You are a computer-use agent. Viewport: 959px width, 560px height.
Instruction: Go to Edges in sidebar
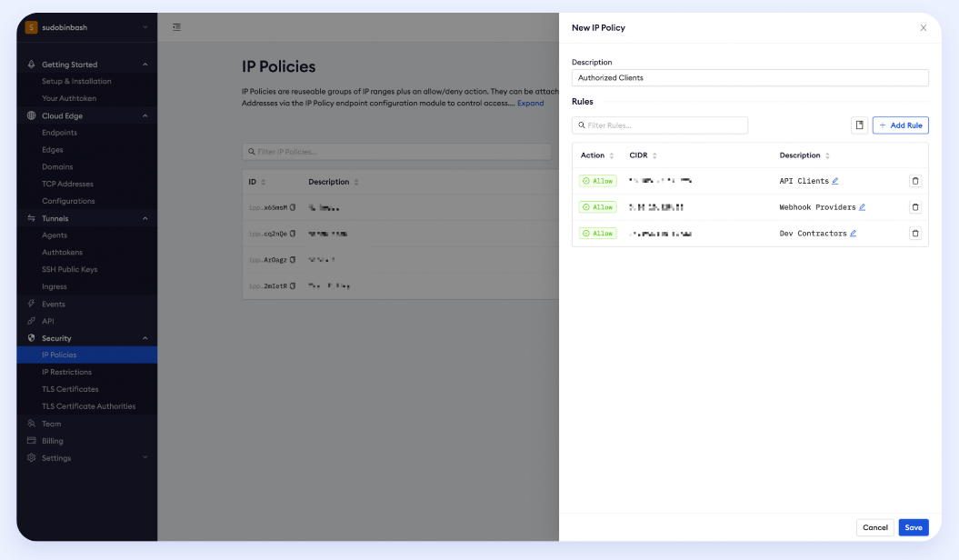53,150
